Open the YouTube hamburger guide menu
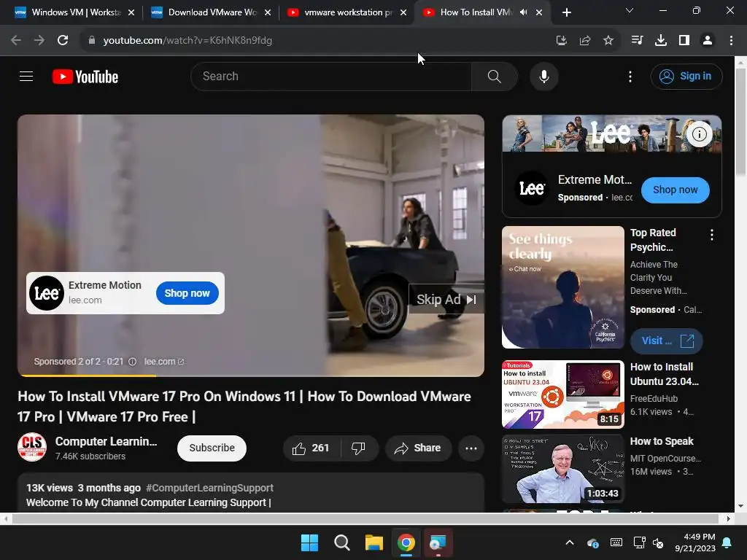 26,76
